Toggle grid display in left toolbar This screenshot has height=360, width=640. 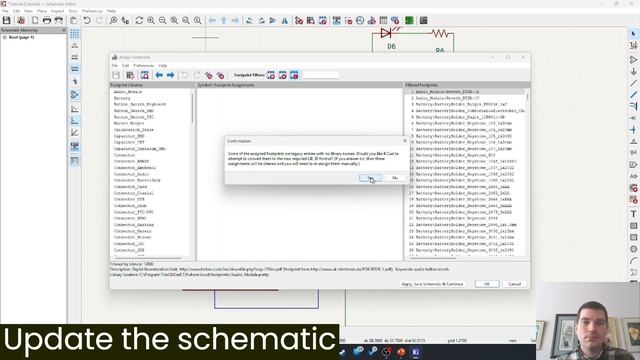click(75, 33)
